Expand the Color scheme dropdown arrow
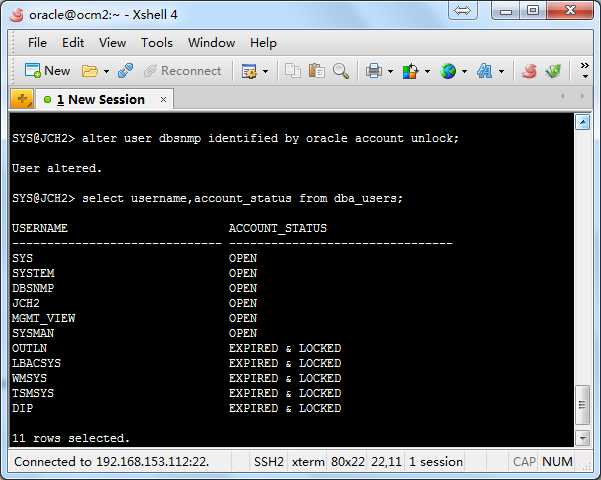This screenshot has height=480, width=601. pos(427,71)
